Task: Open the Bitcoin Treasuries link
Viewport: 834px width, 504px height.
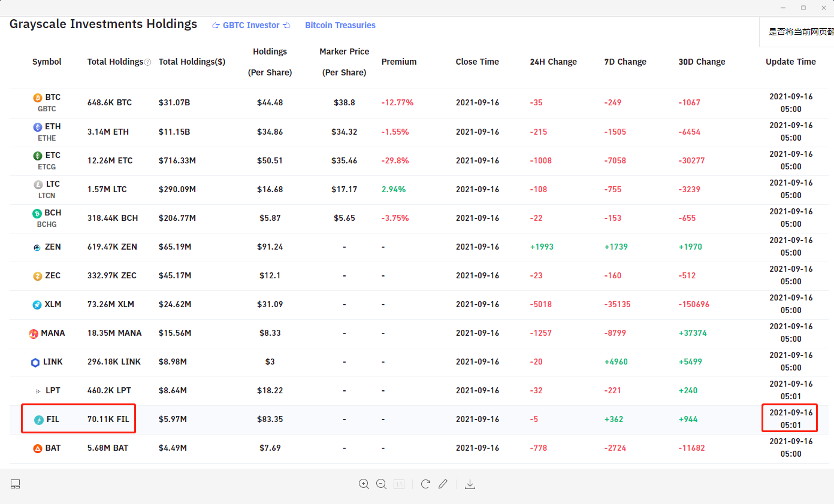Action: (340, 25)
